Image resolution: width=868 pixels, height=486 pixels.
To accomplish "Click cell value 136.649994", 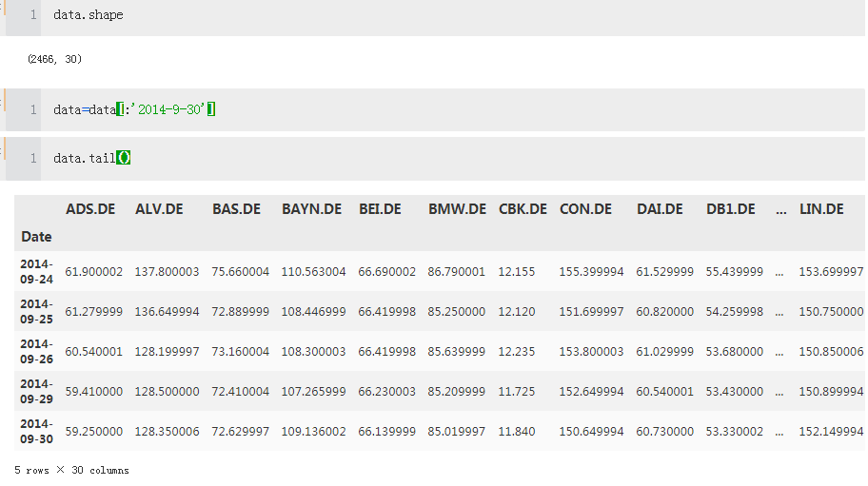I will tap(167, 311).
